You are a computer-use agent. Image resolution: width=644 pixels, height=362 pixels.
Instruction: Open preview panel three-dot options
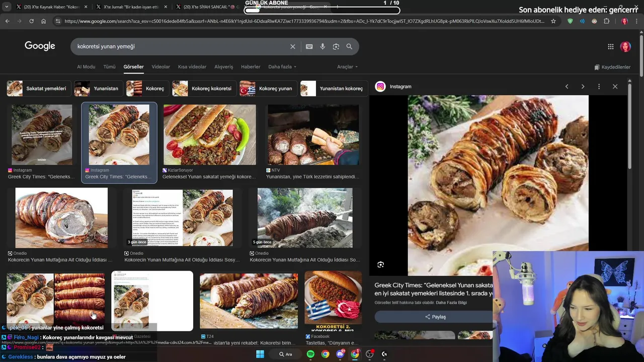point(599,86)
